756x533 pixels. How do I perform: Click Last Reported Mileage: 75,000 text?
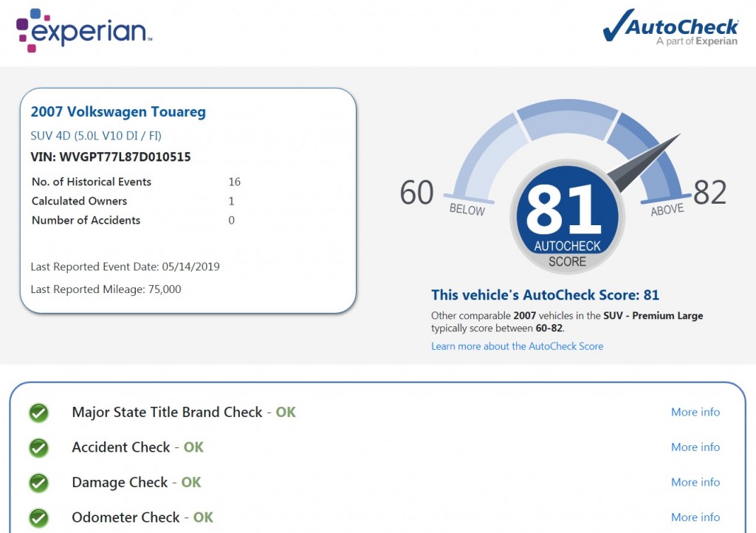coord(106,289)
